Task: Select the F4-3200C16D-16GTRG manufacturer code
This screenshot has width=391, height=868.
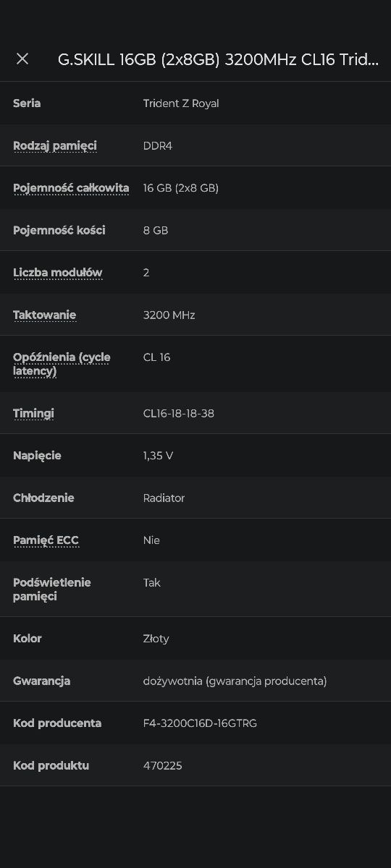Action: pos(201,723)
